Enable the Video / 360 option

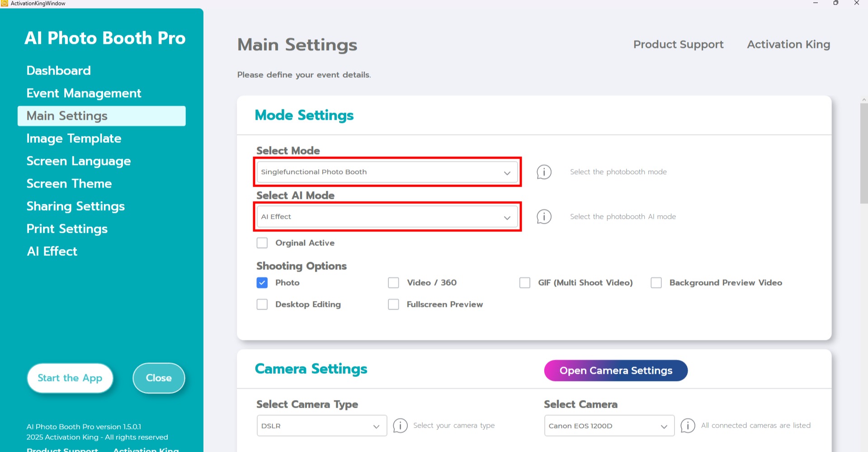coord(394,283)
